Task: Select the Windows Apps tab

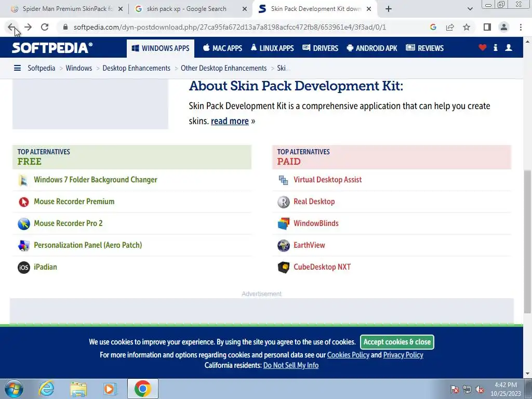Action: [x=161, y=48]
